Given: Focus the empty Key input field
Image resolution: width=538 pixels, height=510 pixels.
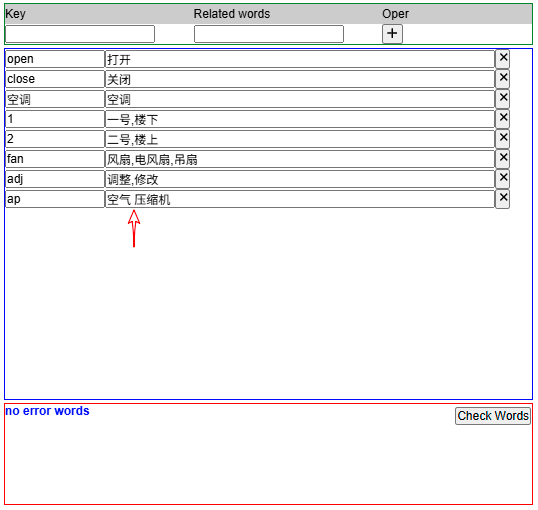Looking at the screenshot, I should tap(80, 34).
